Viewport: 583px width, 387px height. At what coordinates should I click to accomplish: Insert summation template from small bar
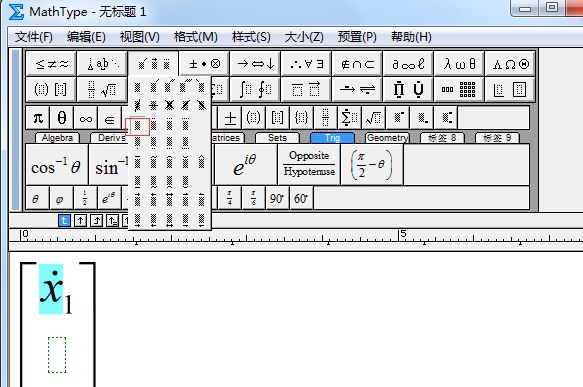coord(349,118)
